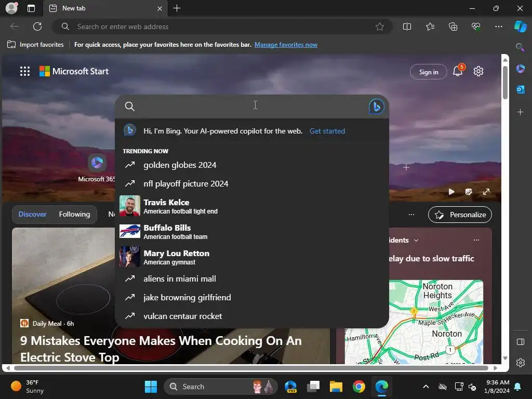This screenshot has height=399, width=532.
Task: Open the Collections icon
Action: coord(453,26)
